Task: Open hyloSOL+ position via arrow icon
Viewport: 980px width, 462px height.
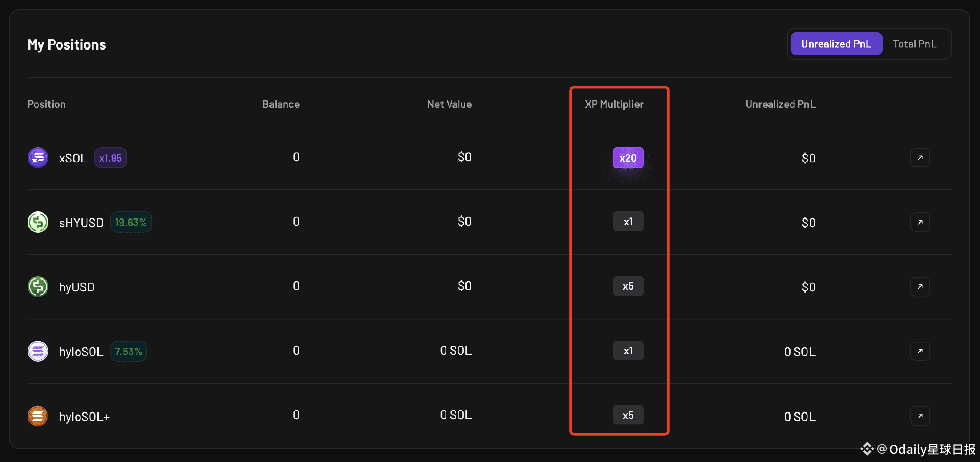Action: [920, 416]
